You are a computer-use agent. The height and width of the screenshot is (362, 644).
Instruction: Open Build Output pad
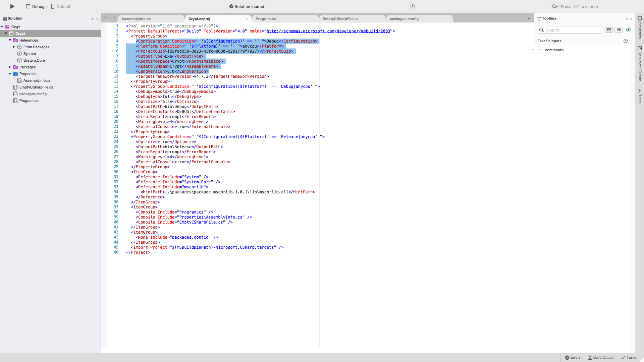[x=601, y=357]
